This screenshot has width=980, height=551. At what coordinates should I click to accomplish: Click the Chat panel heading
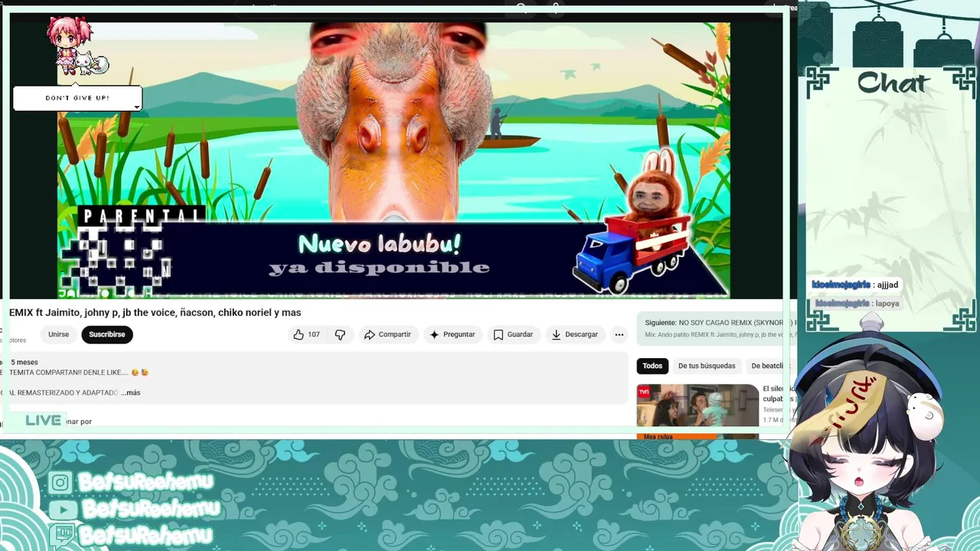pos(893,83)
